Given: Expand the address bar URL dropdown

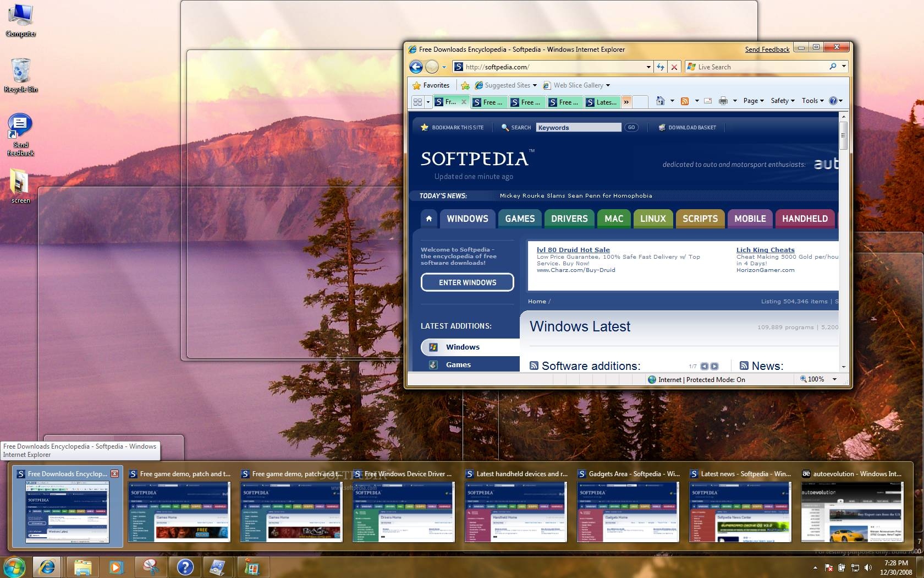Looking at the screenshot, I should tap(648, 67).
